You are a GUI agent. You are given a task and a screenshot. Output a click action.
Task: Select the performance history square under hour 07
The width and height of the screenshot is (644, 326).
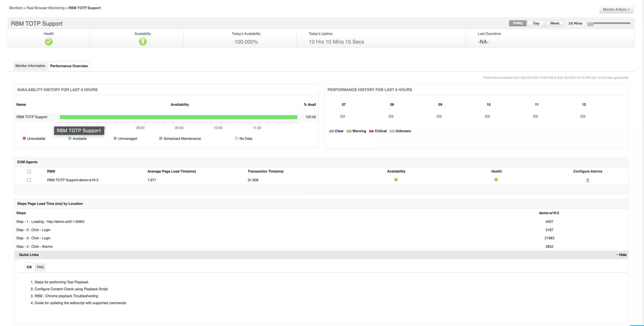tap(343, 116)
